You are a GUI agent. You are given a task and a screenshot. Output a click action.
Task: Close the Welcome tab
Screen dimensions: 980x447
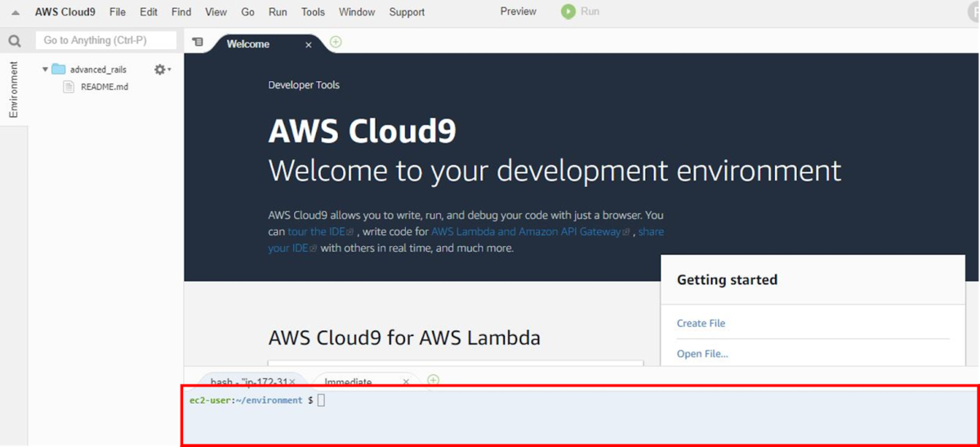308,45
